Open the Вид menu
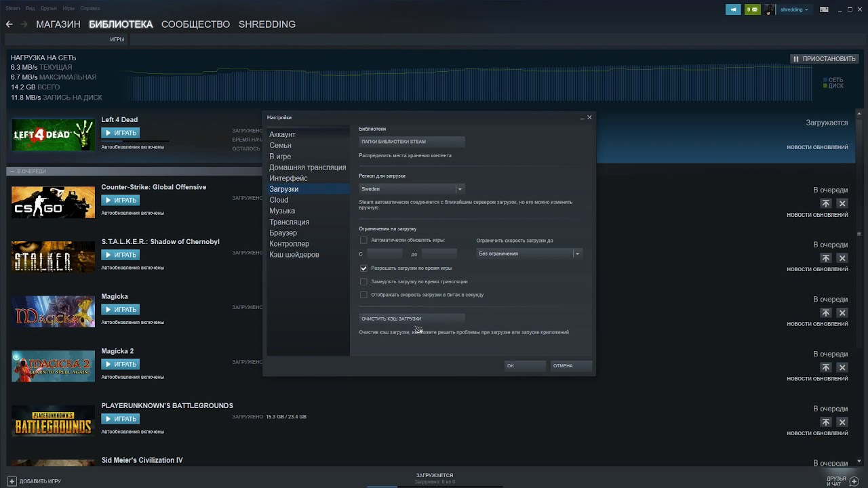Image resolution: width=868 pixels, height=488 pixels. pos(30,8)
